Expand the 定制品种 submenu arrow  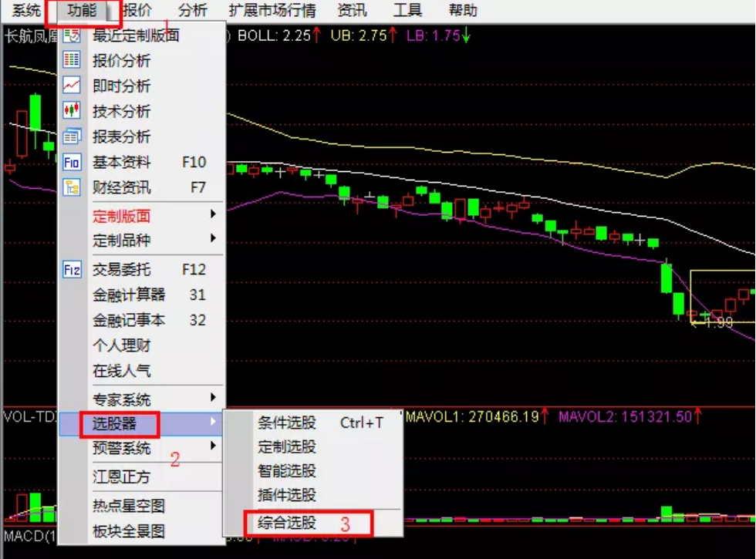coord(213,238)
